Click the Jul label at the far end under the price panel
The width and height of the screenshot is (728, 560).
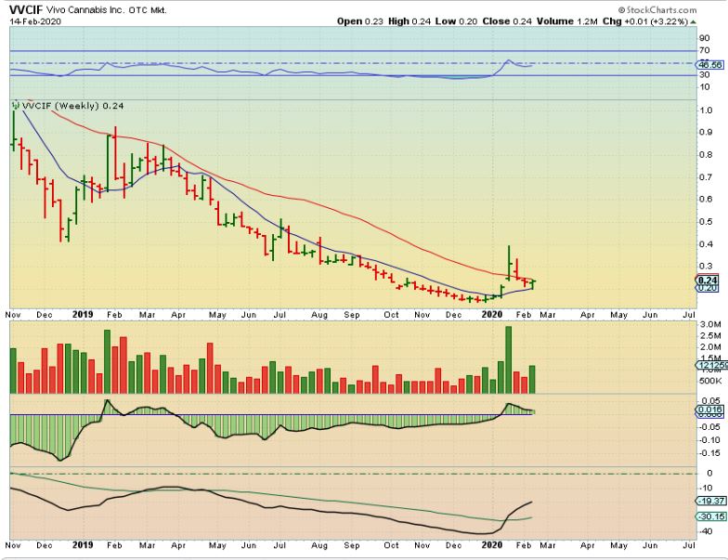coord(689,315)
